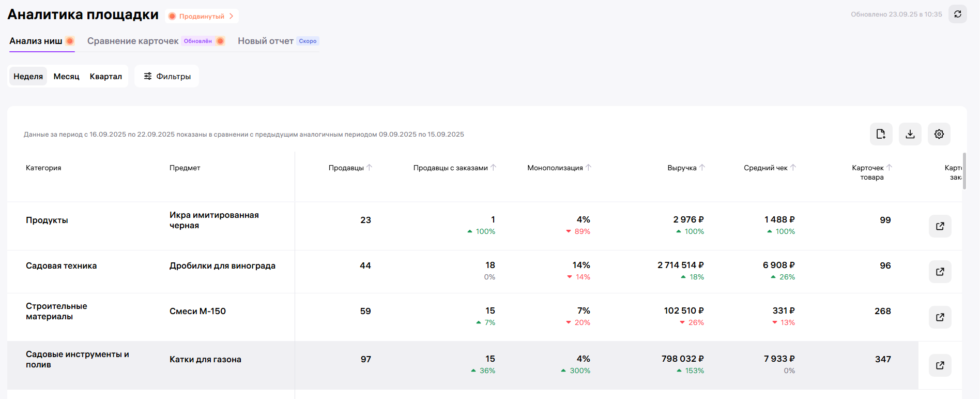Screen dimensions: 980x399
Task: Open external link for Икра имитированная черная
Action: coord(940,226)
